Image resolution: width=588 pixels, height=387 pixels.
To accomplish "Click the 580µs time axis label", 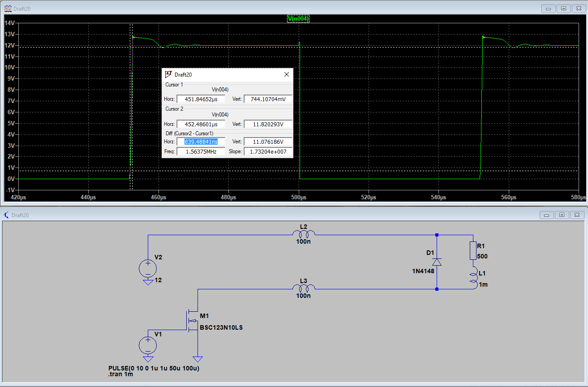I will (578, 197).
